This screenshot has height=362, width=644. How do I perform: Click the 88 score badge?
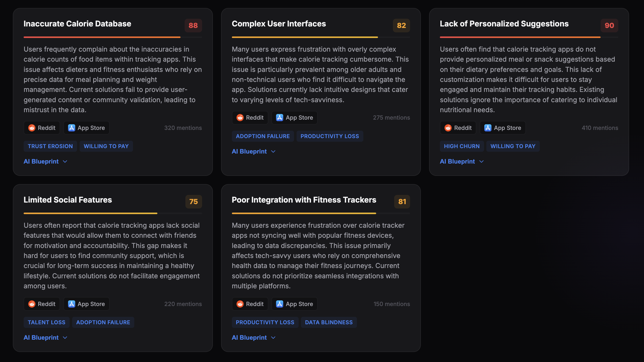[193, 25]
